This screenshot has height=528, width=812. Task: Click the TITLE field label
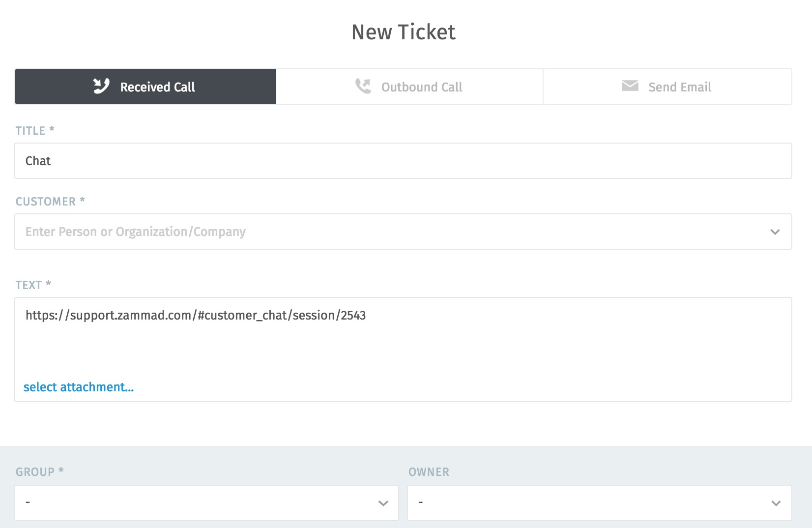(34, 130)
